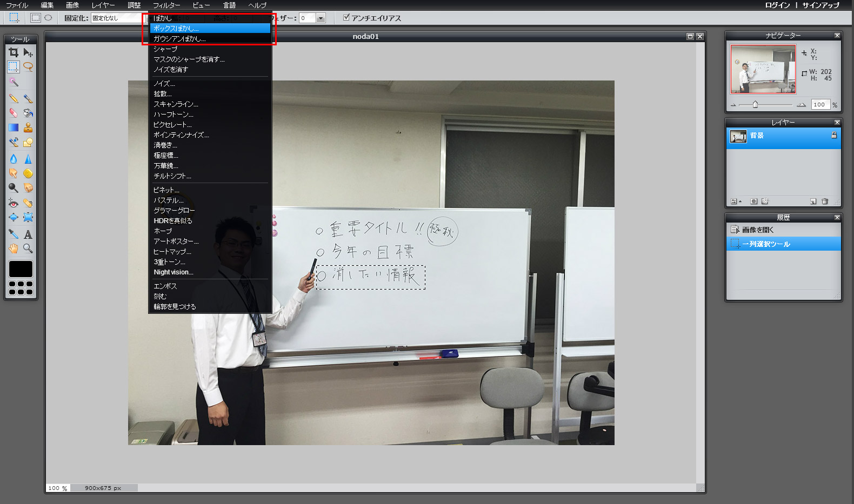
Task: Open the 調整 menu
Action: coord(135,5)
